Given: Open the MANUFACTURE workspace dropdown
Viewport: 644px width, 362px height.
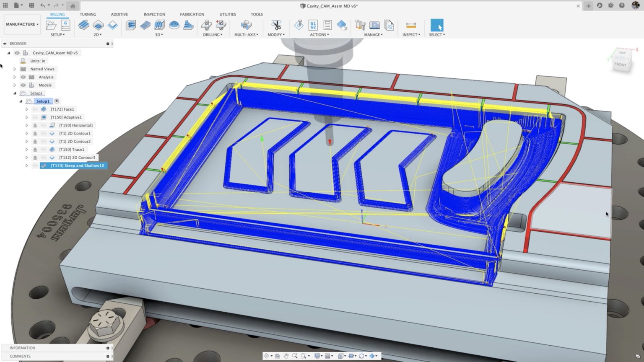Looking at the screenshot, I should [x=22, y=24].
